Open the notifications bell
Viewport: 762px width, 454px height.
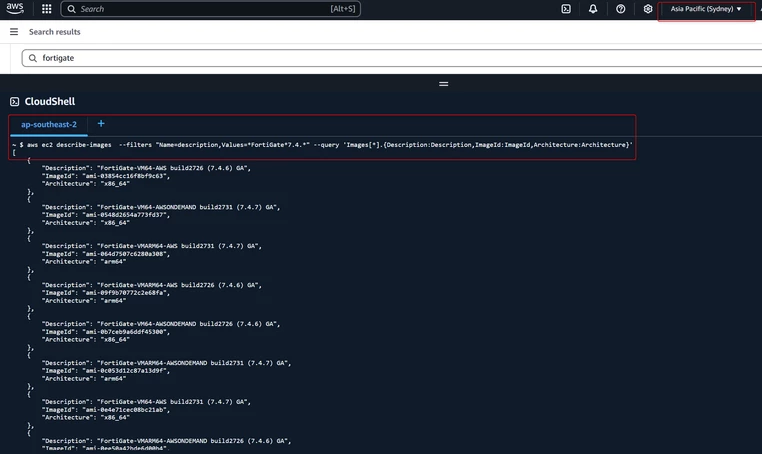tap(593, 9)
